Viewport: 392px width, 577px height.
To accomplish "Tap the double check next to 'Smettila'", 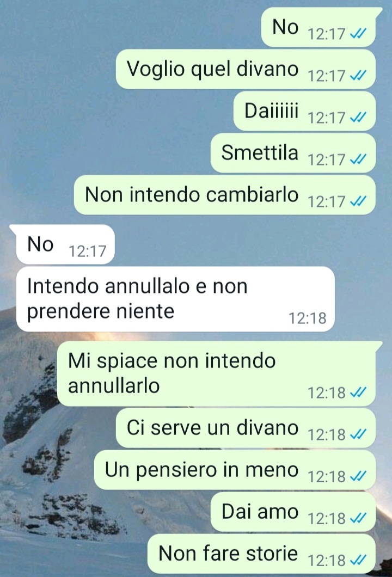I will coord(358,159).
